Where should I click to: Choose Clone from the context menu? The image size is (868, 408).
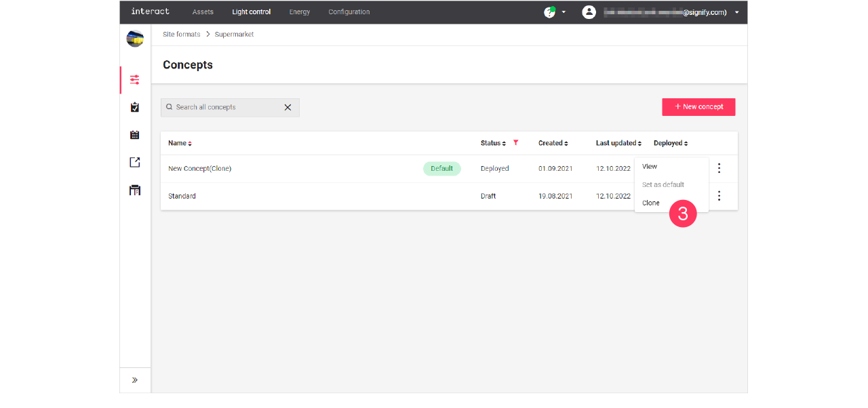click(x=650, y=202)
